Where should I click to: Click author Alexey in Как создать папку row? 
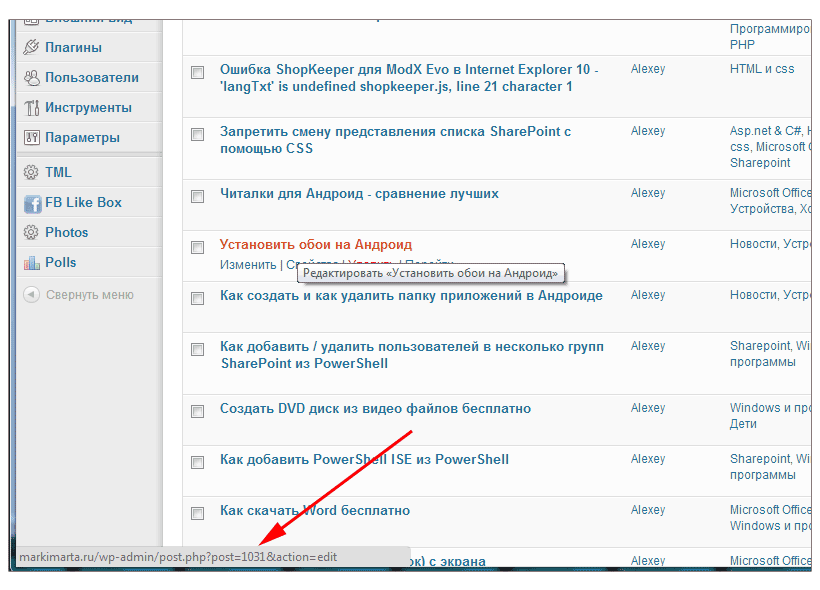click(648, 295)
